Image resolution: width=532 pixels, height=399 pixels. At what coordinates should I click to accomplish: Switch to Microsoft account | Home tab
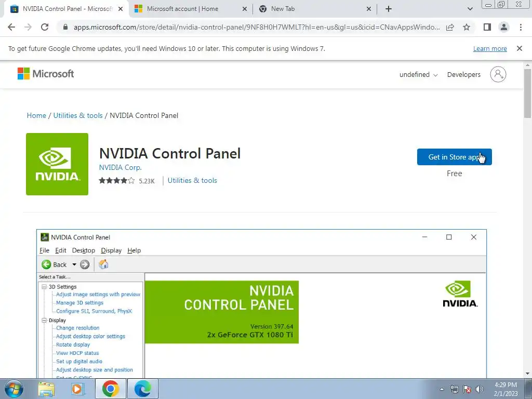point(191,9)
